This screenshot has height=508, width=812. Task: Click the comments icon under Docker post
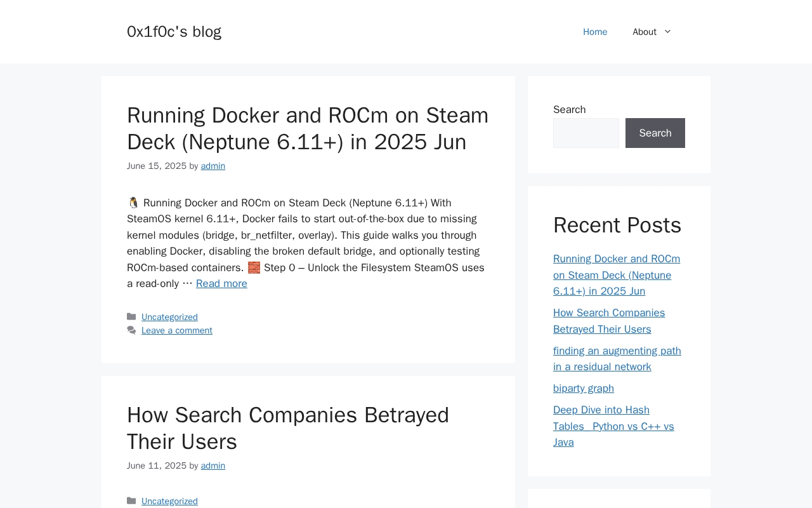[131, 330]
